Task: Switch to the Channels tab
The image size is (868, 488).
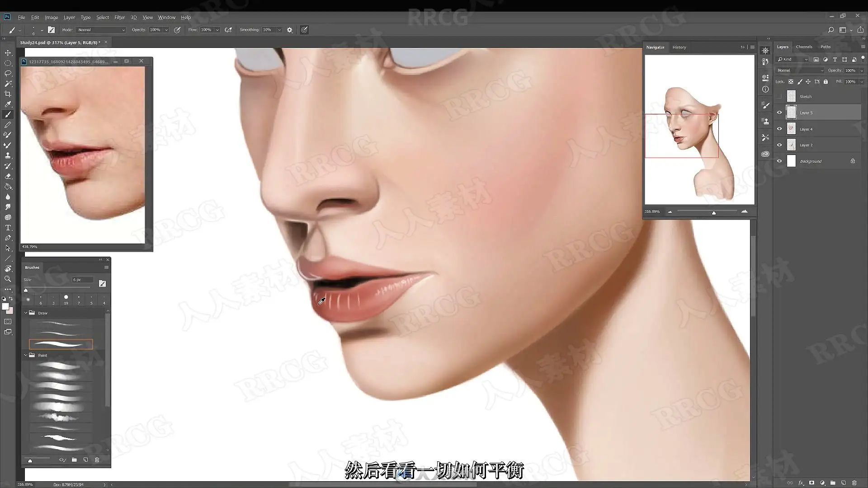Action: (804, 47)
